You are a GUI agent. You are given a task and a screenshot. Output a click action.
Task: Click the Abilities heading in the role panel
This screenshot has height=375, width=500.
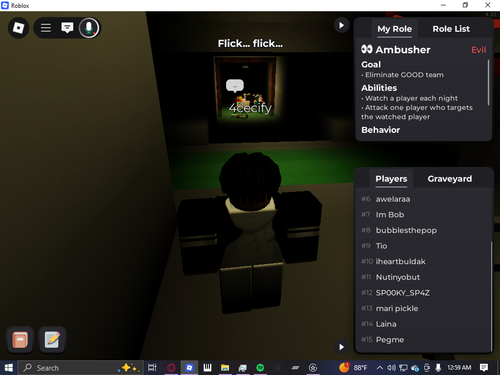pos(379,88)
